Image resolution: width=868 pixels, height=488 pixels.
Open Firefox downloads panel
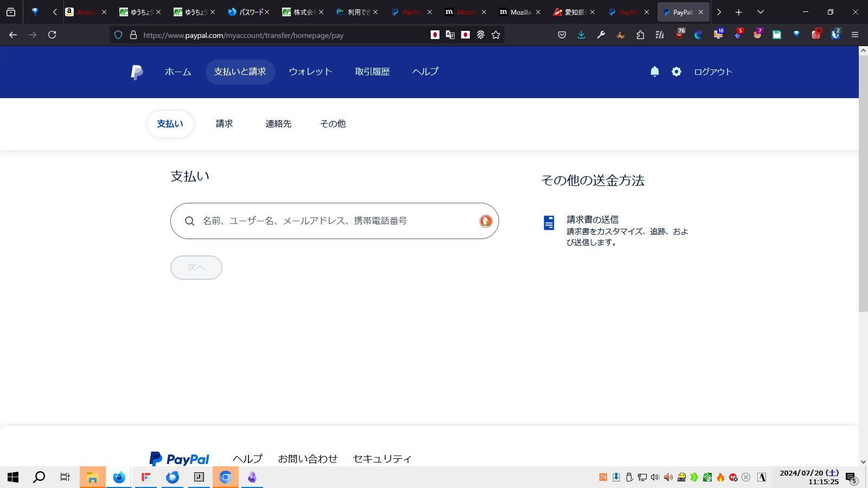point(582,35)
